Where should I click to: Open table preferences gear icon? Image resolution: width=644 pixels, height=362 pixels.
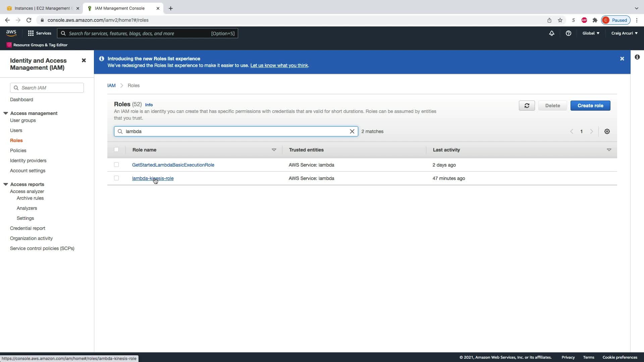(x=607, y=131)
